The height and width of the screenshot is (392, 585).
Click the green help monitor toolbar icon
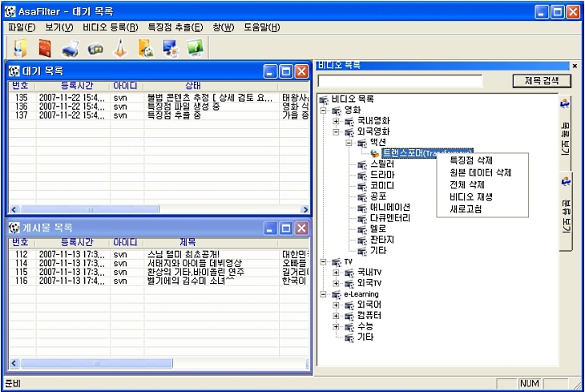click(x=195, y=48)
